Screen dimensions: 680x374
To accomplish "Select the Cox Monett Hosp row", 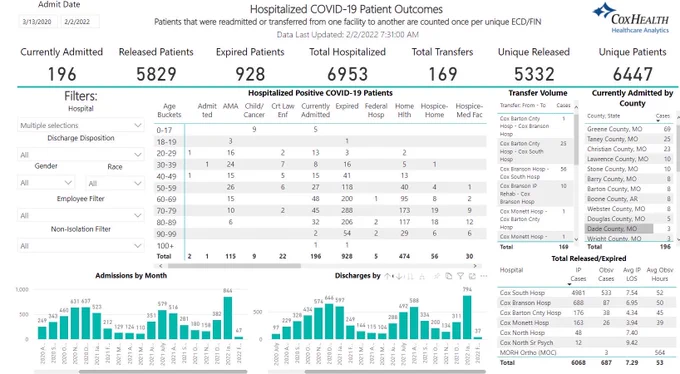I will pyautogui.click(x=586, y=323).
